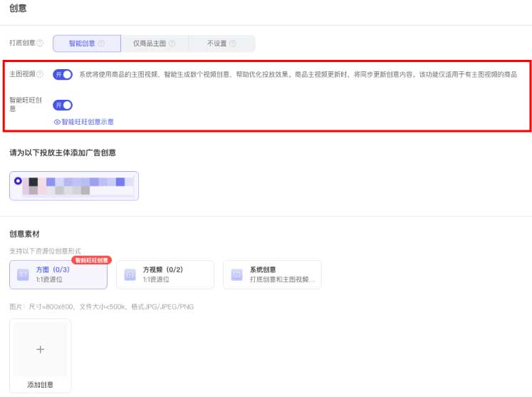The width and height of the screenshot is (532, 397).
Task: Click the blurred product thumbnail in subject card
Action: point(33,186)
